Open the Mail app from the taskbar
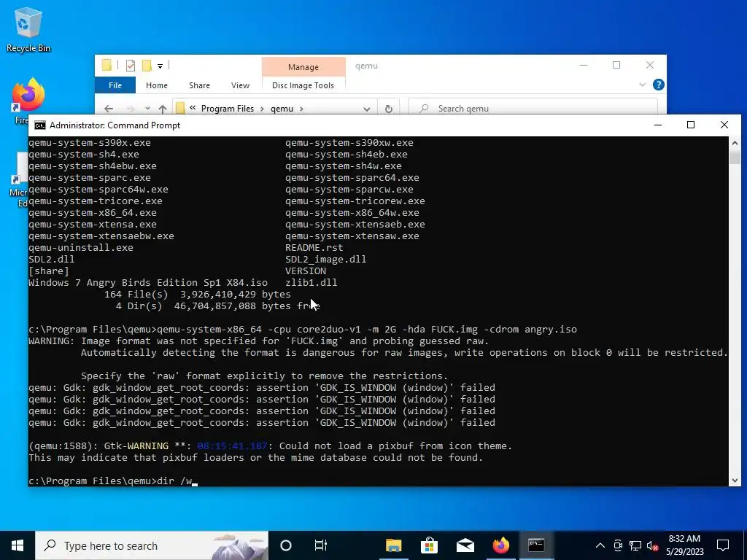 tap(465, 545)
